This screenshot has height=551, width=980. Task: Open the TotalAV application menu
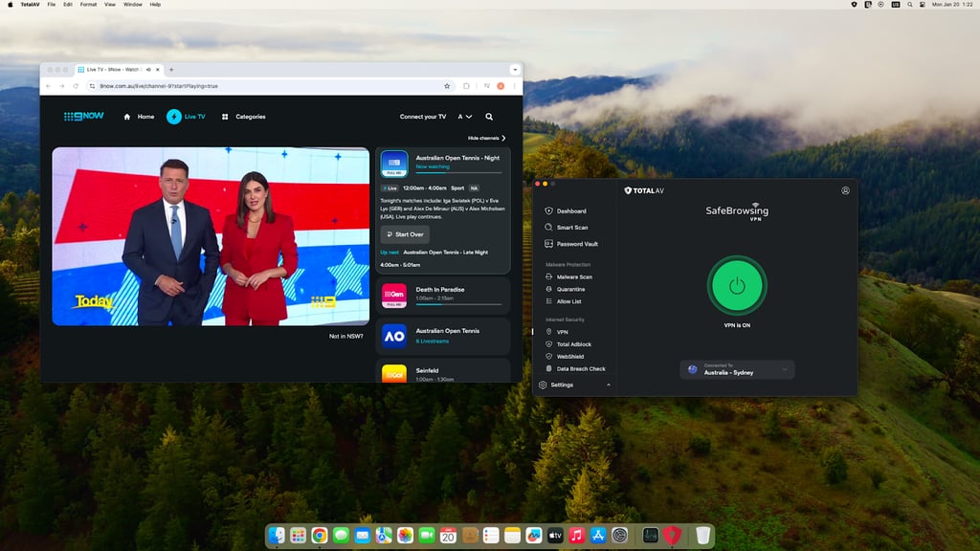coord(30,5)
